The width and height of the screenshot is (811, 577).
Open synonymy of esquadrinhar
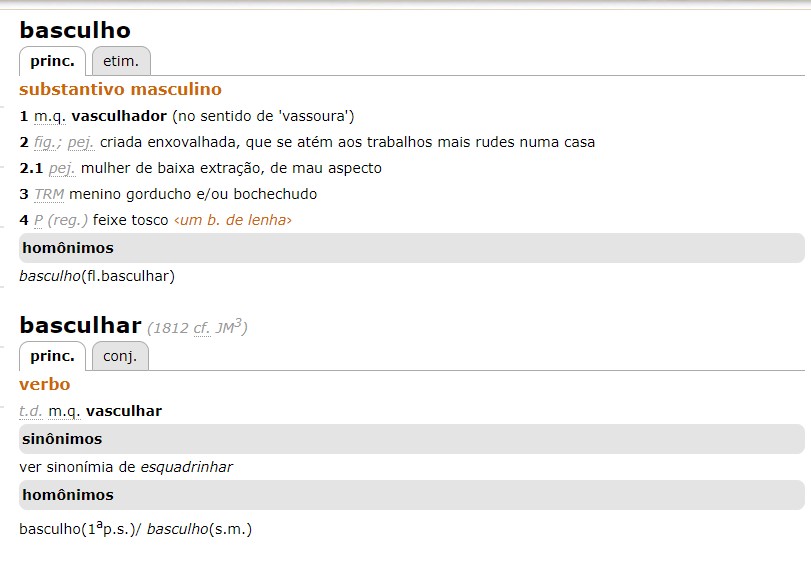click(x=189, y=466)
